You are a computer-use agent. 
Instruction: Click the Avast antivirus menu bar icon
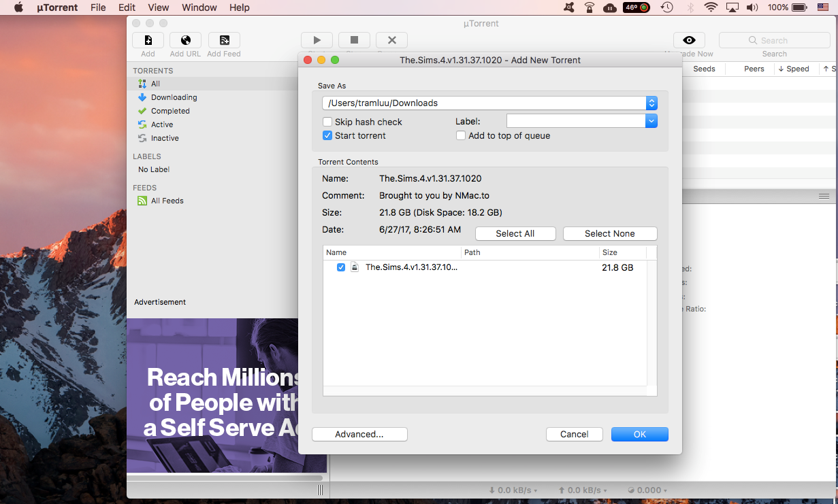tap(570, 7)
